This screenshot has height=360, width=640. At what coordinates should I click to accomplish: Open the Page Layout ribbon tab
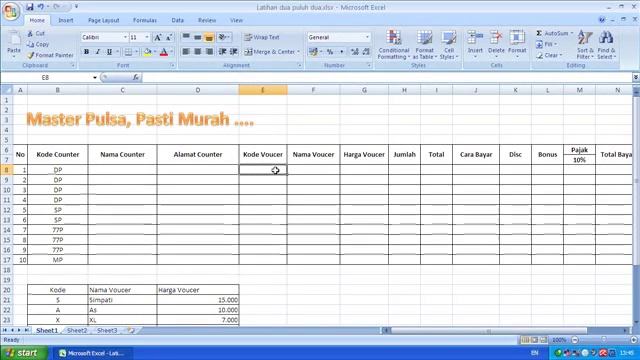pyautogui.click(x=104, y=20)
